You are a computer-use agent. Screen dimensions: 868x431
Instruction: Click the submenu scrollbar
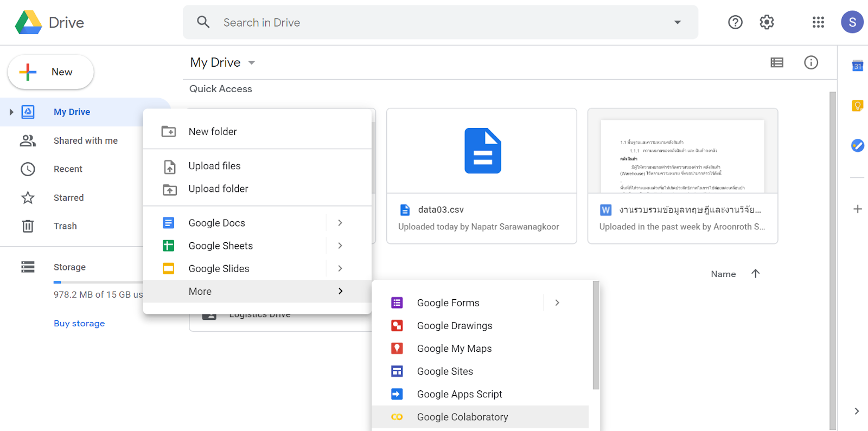596,335
